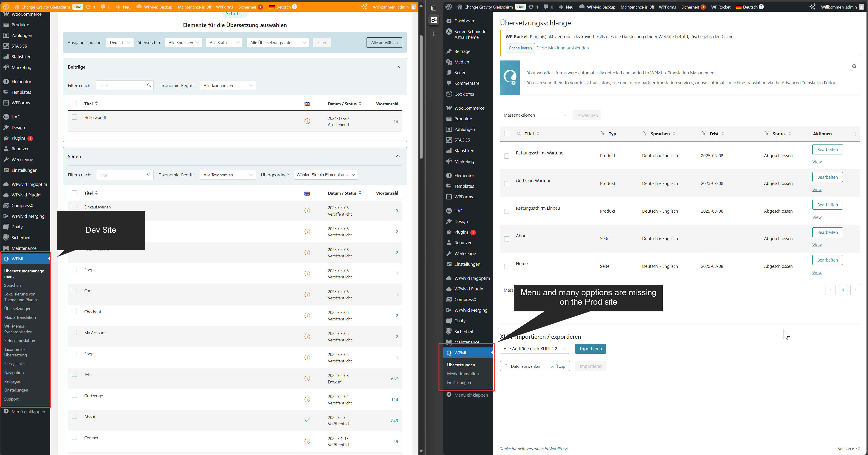The width and height of the screenshot is (868, 455).
Task: Collapse the Beiträge section chevron
Action: pos(398,67)
